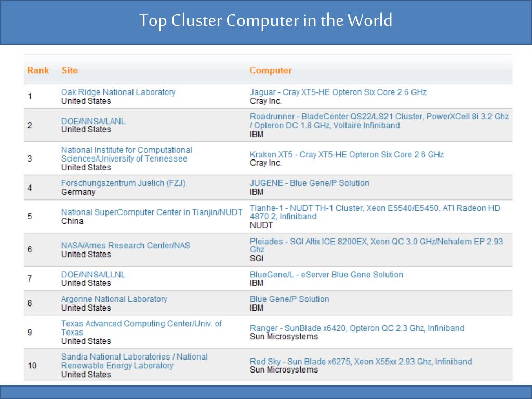Click Cray Inc. vendor under Jaguar
The height and width of the screenshot is (399, 532).
(265, 101)
